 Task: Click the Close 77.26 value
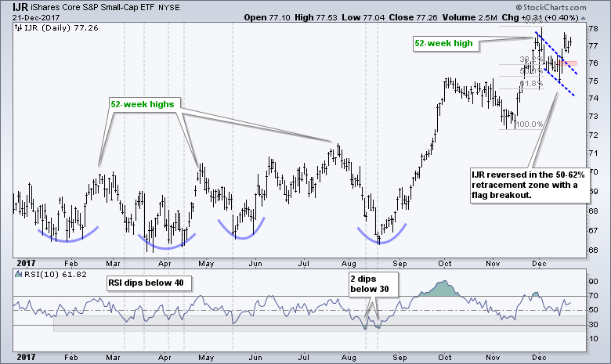[x=413, y=17]
